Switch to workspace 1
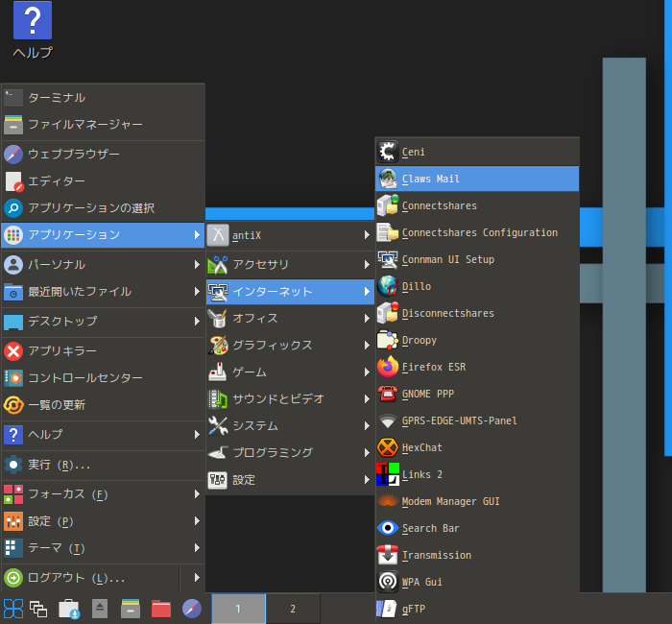The width and height of the screenshot is (672, 624). pyautogui.click(x=238, y=609)
